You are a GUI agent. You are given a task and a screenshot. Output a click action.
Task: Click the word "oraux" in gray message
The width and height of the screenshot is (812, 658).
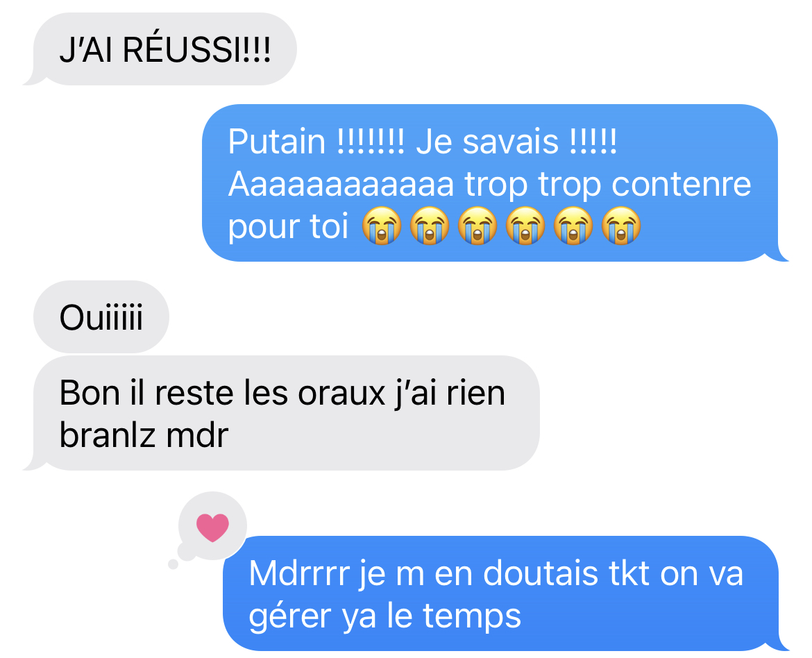pos(341,394)
